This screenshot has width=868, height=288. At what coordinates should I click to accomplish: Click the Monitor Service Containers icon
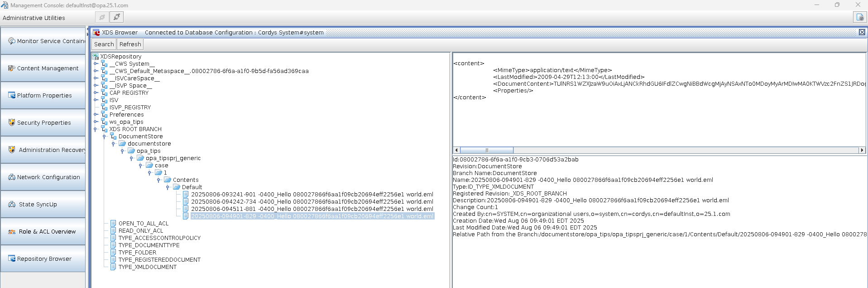pyautogui.click(x=12, y=41)
